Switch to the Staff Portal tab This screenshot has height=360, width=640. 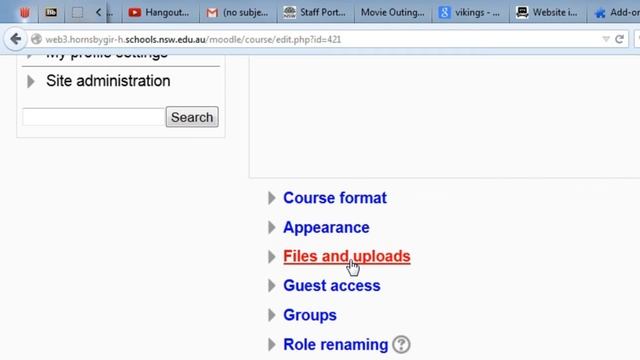pyautogui.click(x=315, y=12)
